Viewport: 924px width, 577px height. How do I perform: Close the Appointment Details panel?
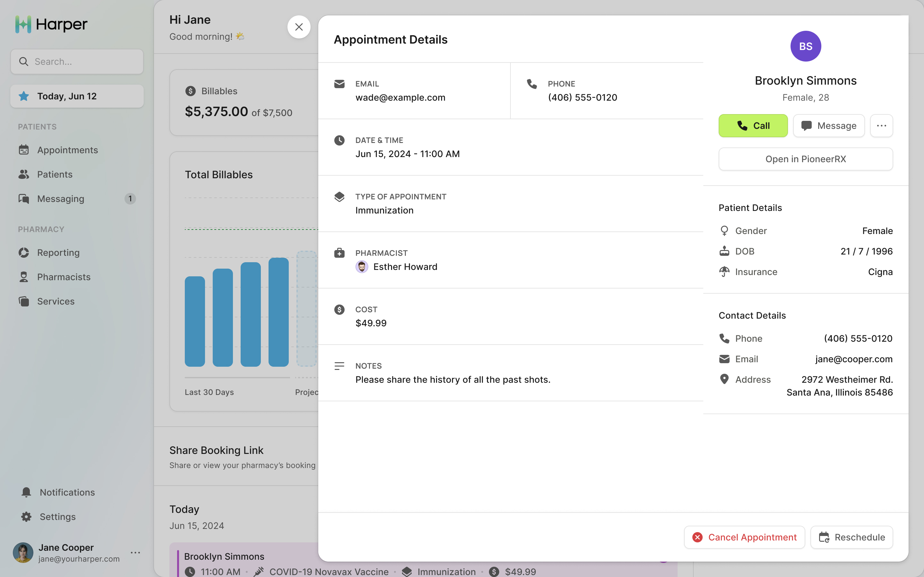299,27
